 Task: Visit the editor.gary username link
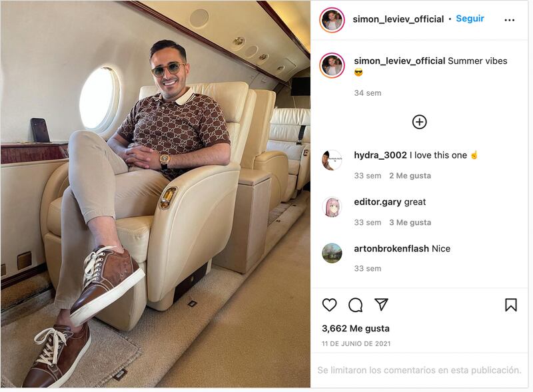(378, 202)
